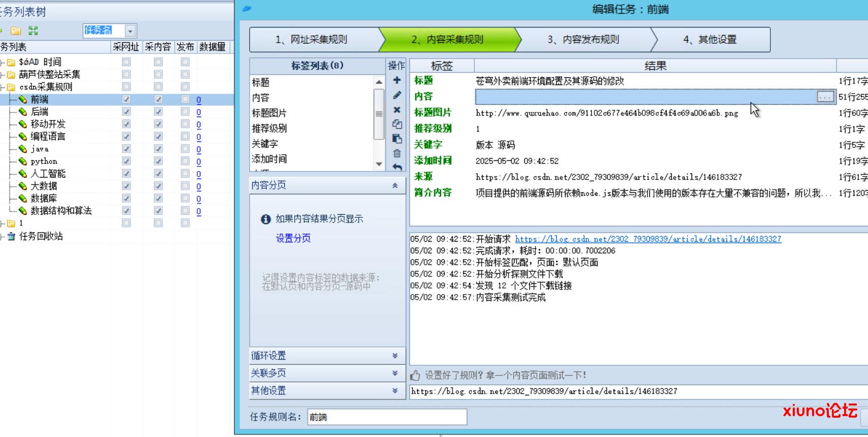Click the copy tag icon
The height and width of the screenshot is (437, 868).
(397, 124)
